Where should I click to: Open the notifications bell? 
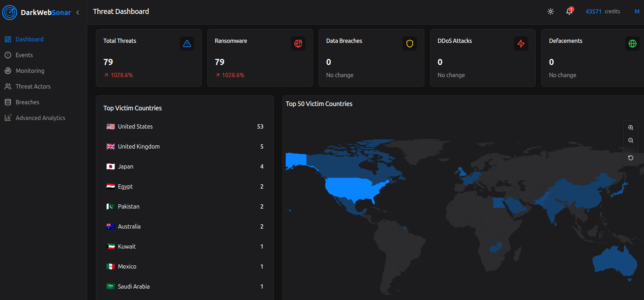(x=569, y=11)
